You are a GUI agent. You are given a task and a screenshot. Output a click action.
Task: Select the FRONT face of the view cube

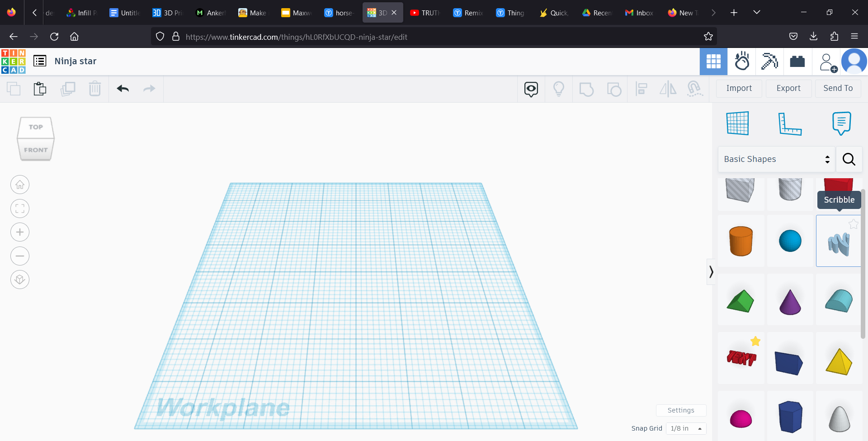36,150
